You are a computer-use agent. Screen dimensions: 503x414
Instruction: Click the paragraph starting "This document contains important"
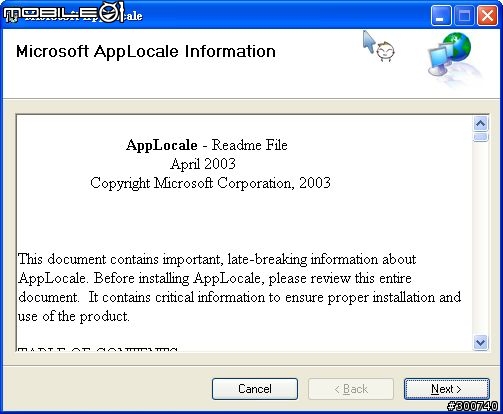coord(239,288)
